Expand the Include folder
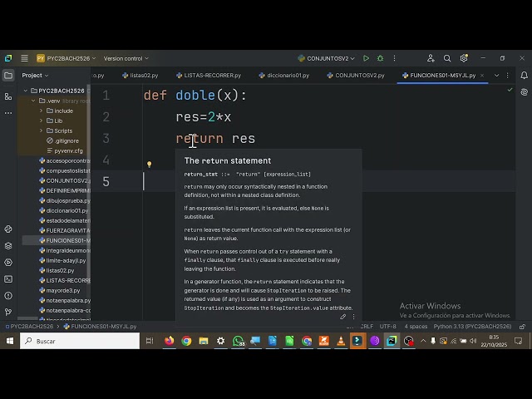Image resolution: width=532 pixels, height=399 pixels. tap(41, 111)
